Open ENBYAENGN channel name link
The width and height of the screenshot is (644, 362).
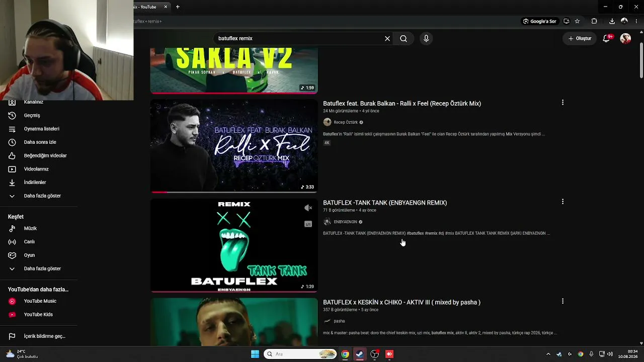point(345,222)
